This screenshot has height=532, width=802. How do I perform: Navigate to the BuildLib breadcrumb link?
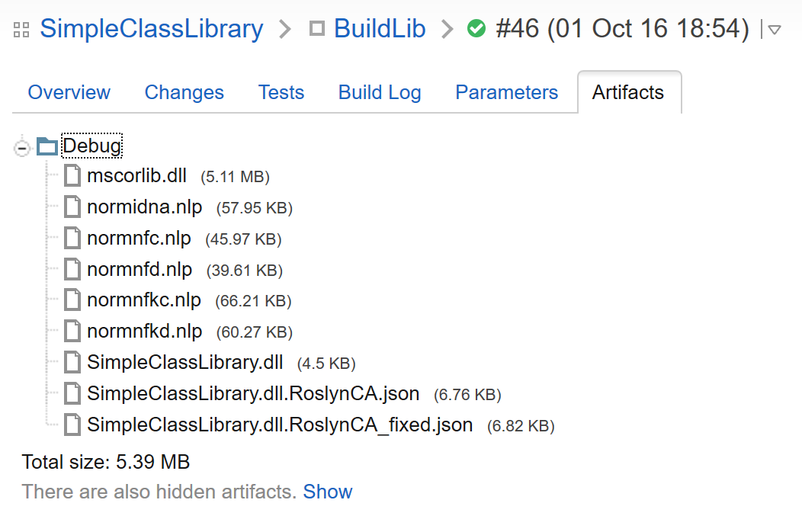(380, 29)
